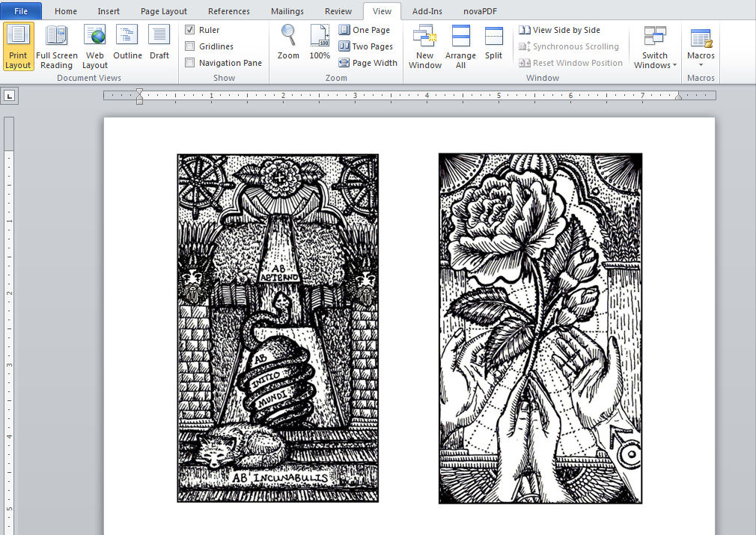
Task: Enable the Gridlines checkbox
Action: click(x=190, y=46)
